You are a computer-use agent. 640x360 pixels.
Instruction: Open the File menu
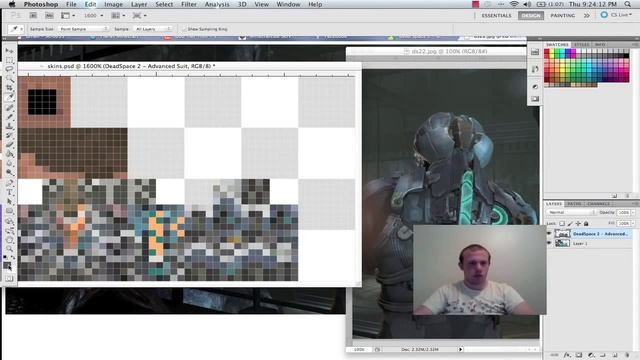pos(71,4)
